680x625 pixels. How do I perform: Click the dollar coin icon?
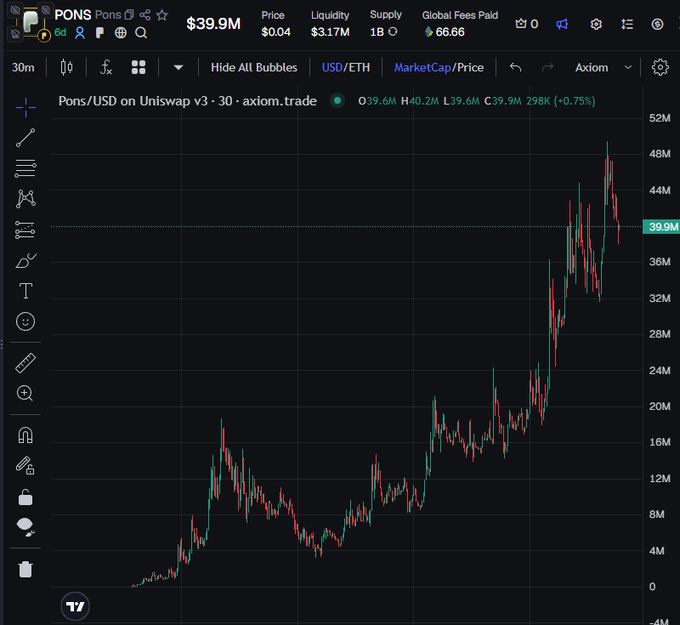657,24
